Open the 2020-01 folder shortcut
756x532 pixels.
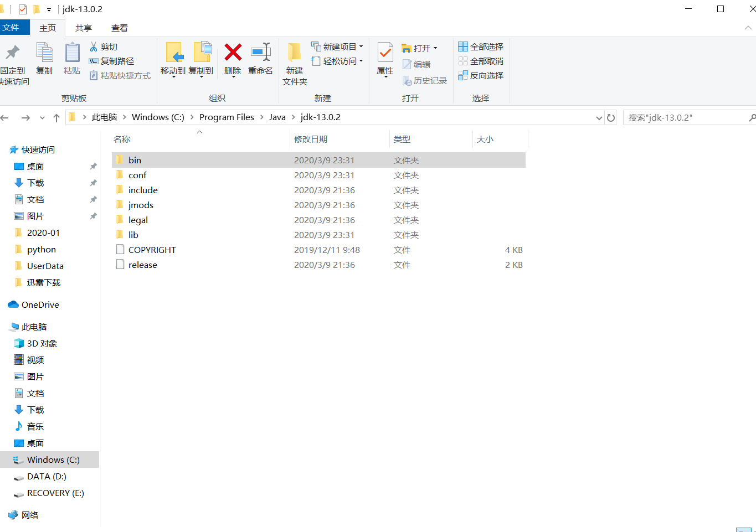pyautogui.click(x=43, y=233)
